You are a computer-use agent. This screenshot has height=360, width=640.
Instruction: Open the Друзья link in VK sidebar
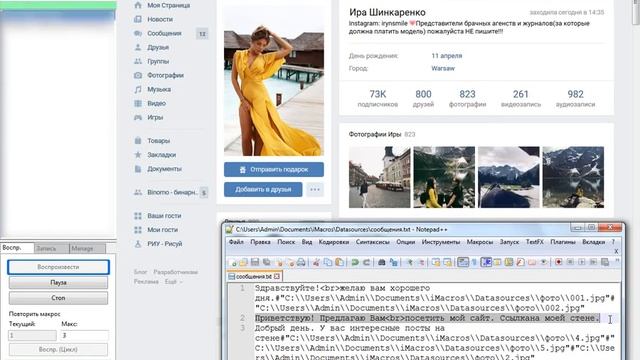(x=158, y=47)
